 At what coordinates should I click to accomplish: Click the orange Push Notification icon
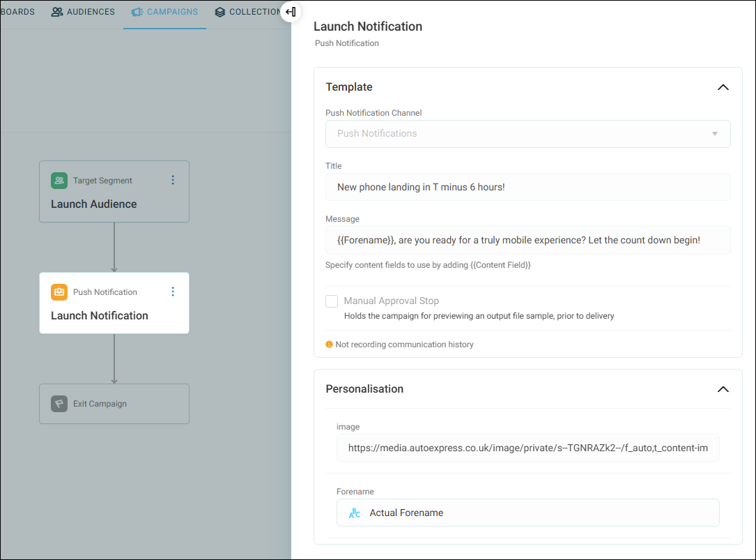pyautogui.click(x=59, y=292)
